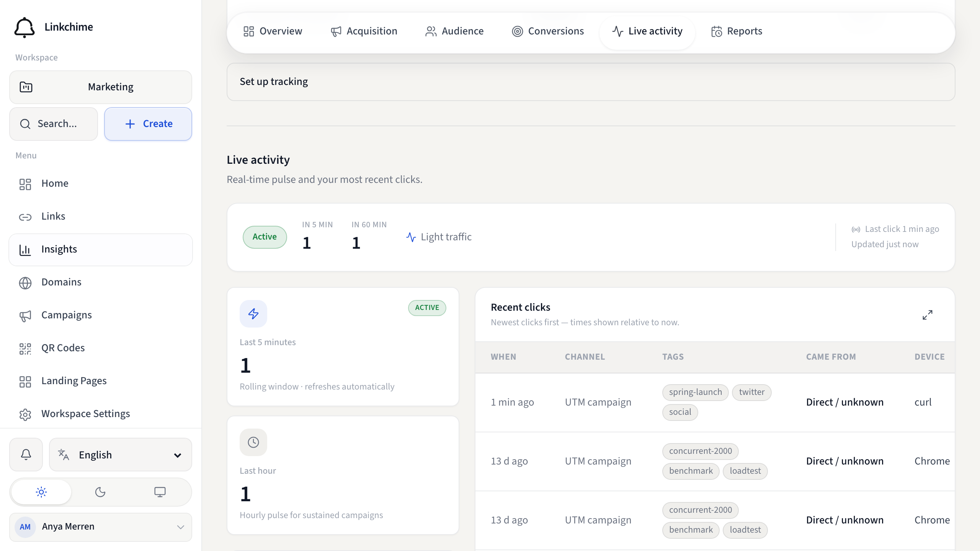This screenshot has width=980, height=551.
Task: Click the "curl" device cell
Action: coord(923,403)
